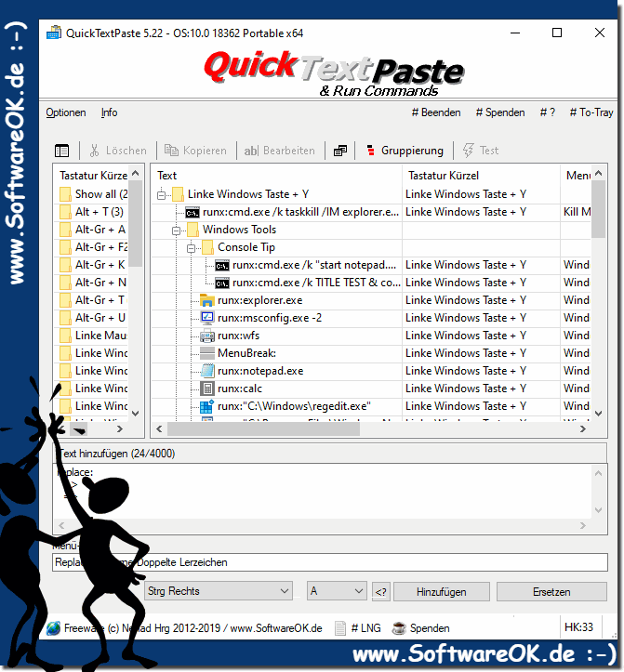The image size is (624, 672).
Task: Select the Alt-Gr + N group
Action: [x=93, y=282]
